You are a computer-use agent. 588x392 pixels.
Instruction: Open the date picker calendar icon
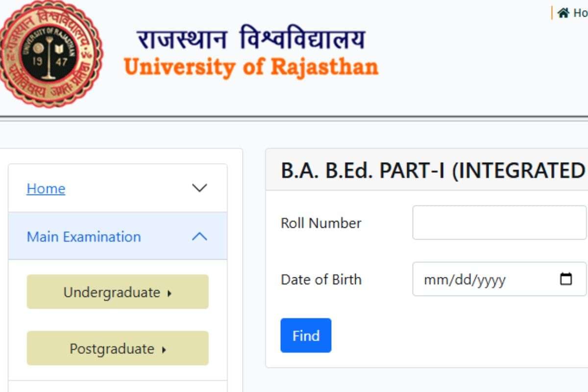566,279
